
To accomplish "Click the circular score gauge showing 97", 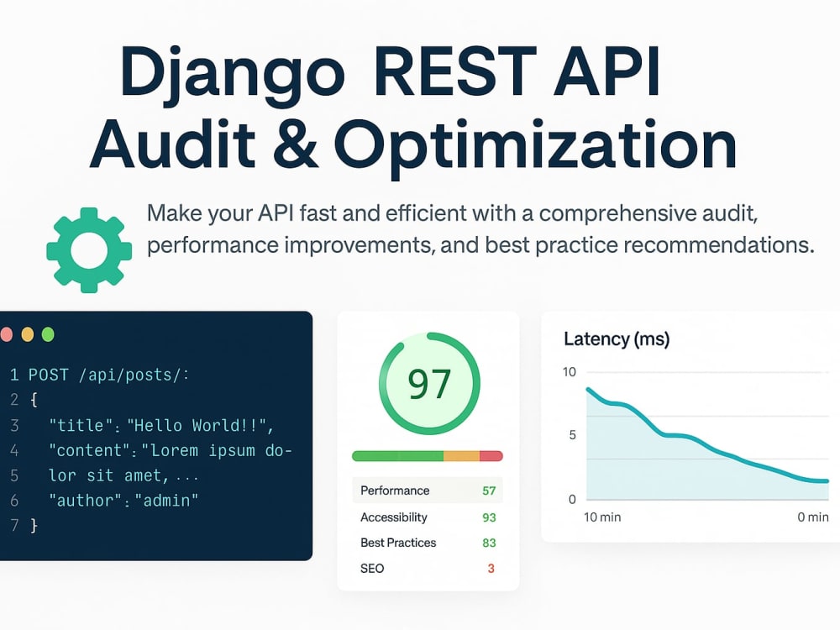I will [x=428, y=384].
